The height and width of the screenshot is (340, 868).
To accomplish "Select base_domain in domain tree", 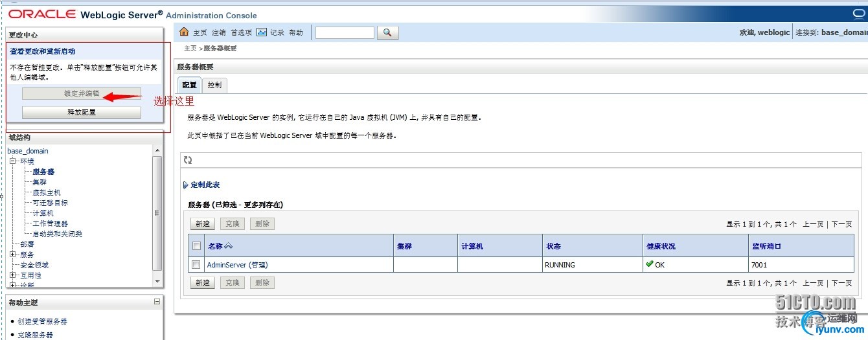I will [28, 151].
